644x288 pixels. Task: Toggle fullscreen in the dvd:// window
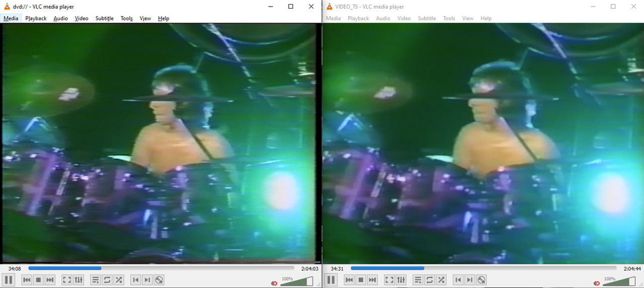(x=67, y=280)
